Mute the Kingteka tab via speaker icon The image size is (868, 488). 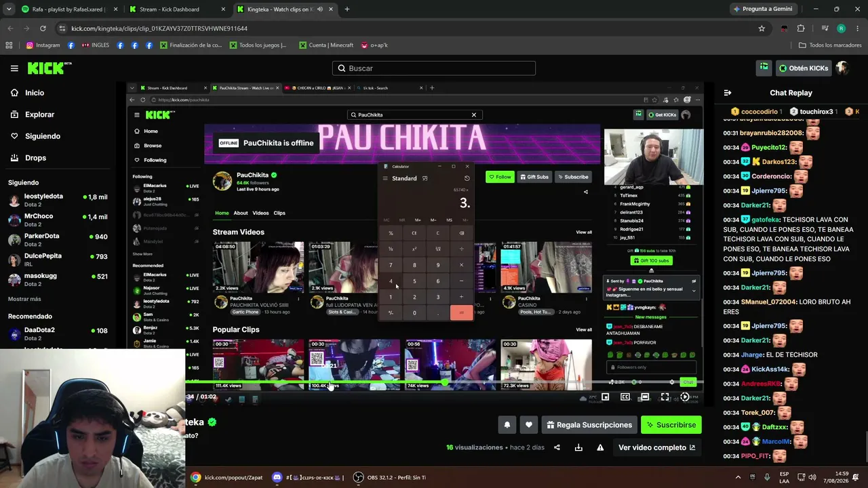[319, 9]
